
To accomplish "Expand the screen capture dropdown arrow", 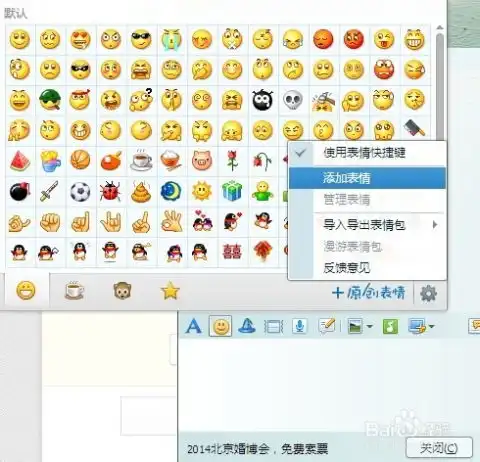I will 432,326.
